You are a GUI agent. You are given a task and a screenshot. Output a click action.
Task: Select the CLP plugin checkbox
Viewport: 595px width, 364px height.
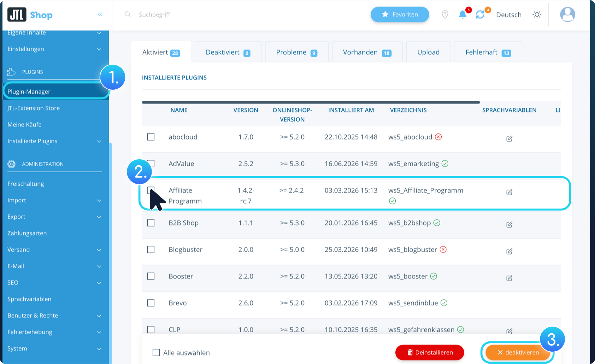[151, 329]
